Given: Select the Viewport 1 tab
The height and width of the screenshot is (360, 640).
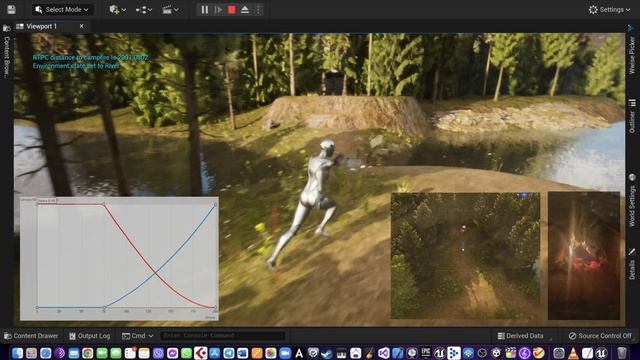Looking at the screenshot, I should (42, 26).
